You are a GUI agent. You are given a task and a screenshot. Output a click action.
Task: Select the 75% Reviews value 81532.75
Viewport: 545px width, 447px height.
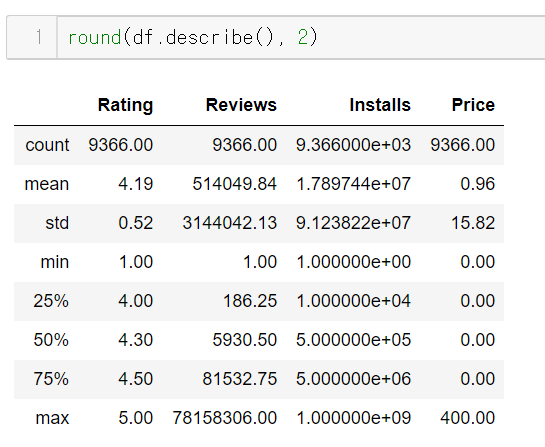point(240,379)
